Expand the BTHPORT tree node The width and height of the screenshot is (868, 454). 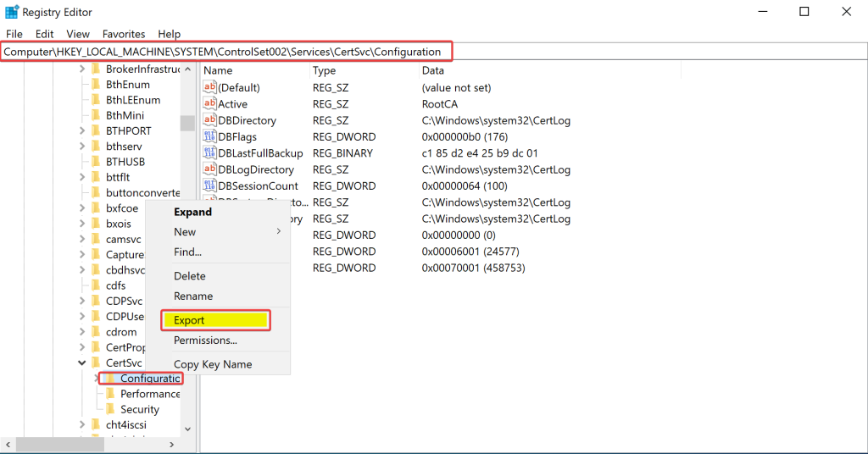click(82, 130)
